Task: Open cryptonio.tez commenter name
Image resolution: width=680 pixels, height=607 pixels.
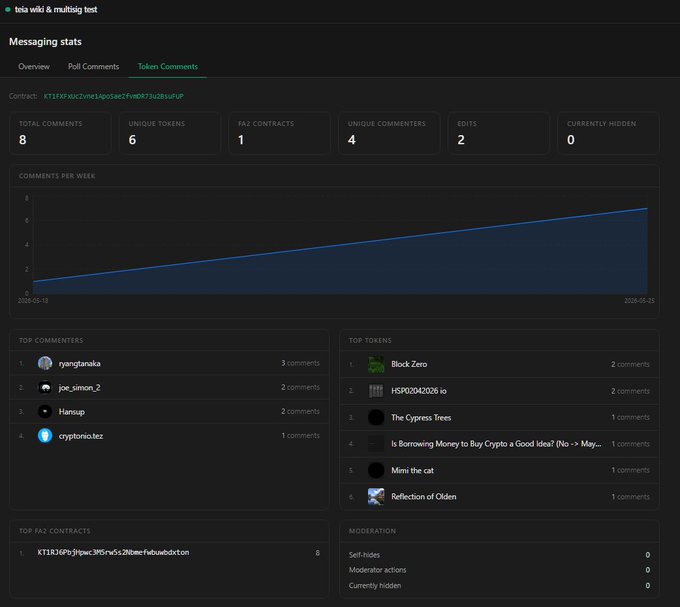Action: [x=81, y=436]
